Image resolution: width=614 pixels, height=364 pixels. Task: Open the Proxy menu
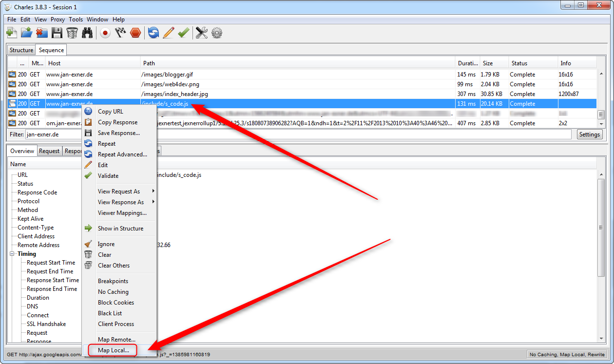[58, 19]
